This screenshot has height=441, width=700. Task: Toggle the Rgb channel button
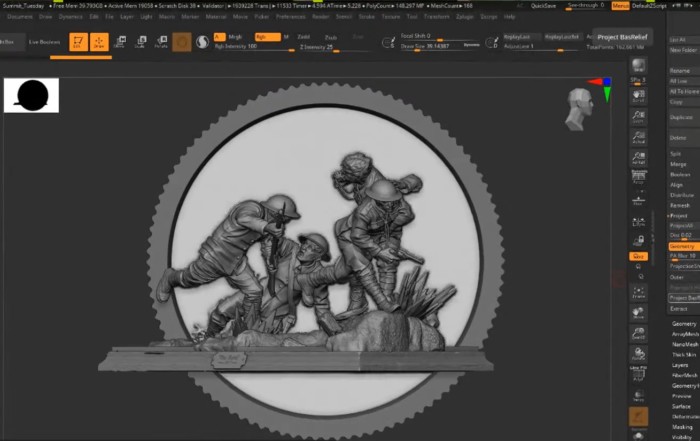pos(266,36)
